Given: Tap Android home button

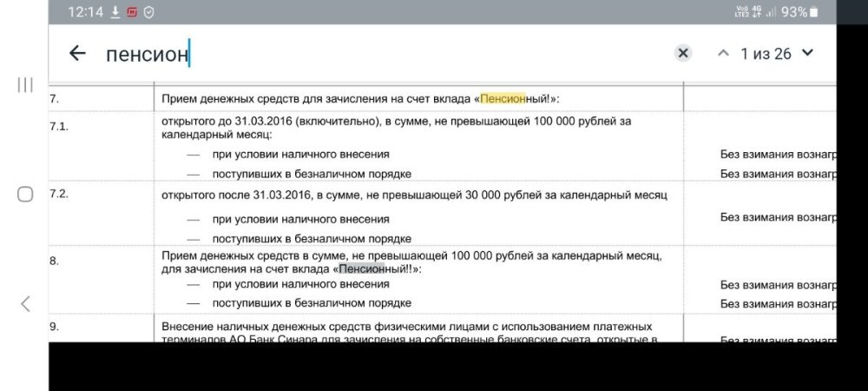Looking at the screenshot, I should click(x=25, y=194).
